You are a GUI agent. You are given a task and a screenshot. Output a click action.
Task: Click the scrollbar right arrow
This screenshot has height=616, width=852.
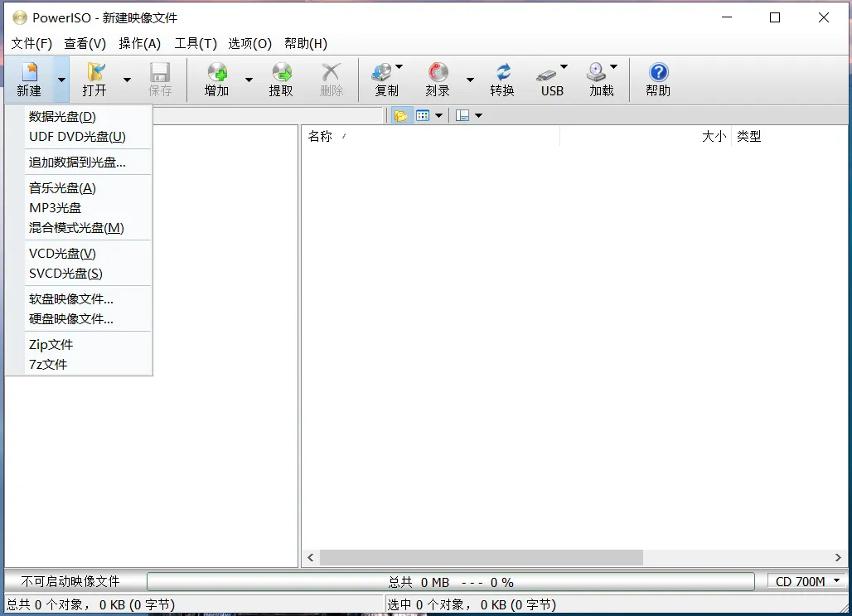point(837,557)
